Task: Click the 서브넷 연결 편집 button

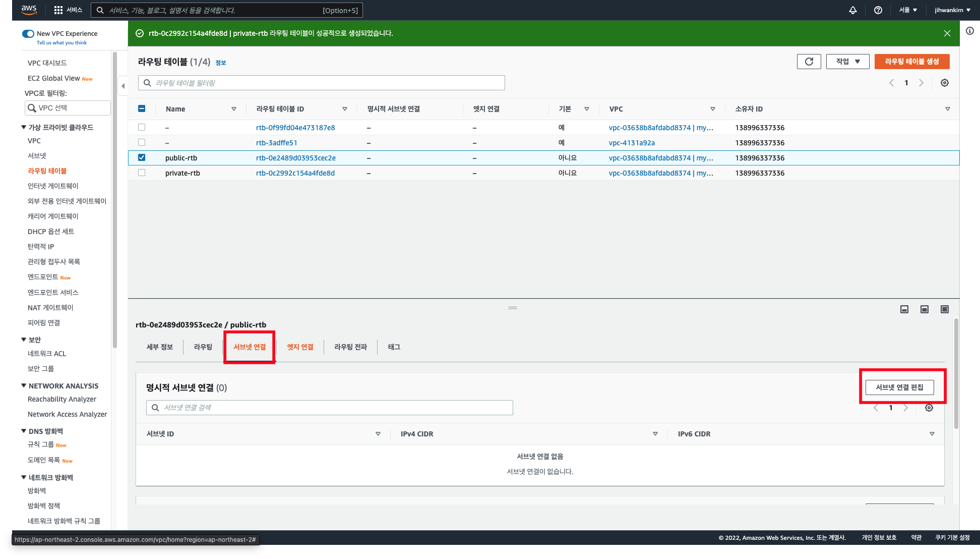Action: (899, 387)
